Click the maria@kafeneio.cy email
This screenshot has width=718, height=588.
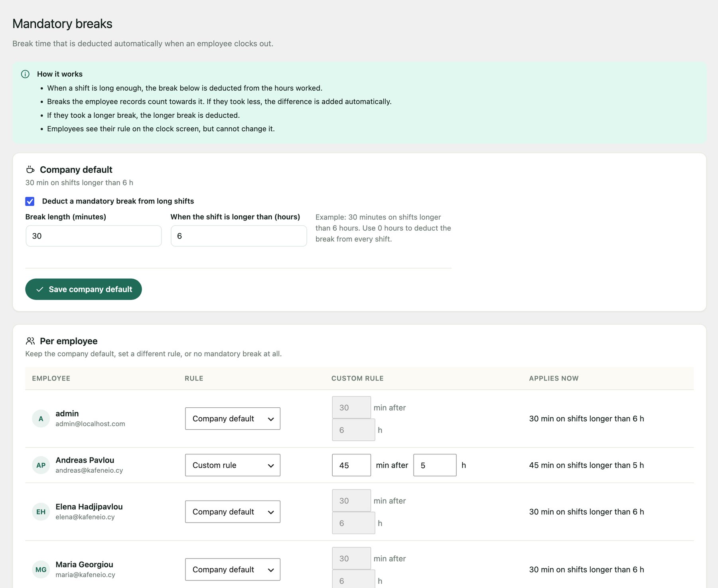tap(85, 575)
